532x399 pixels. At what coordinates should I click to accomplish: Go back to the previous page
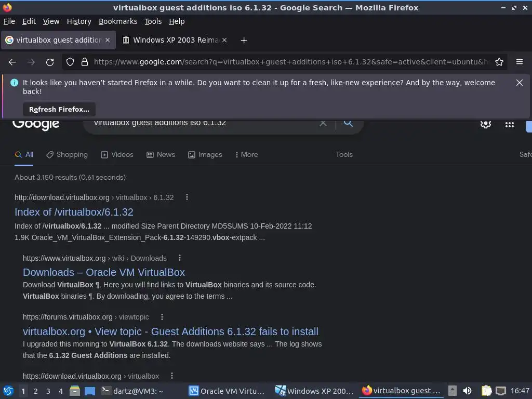click(12, 62)
